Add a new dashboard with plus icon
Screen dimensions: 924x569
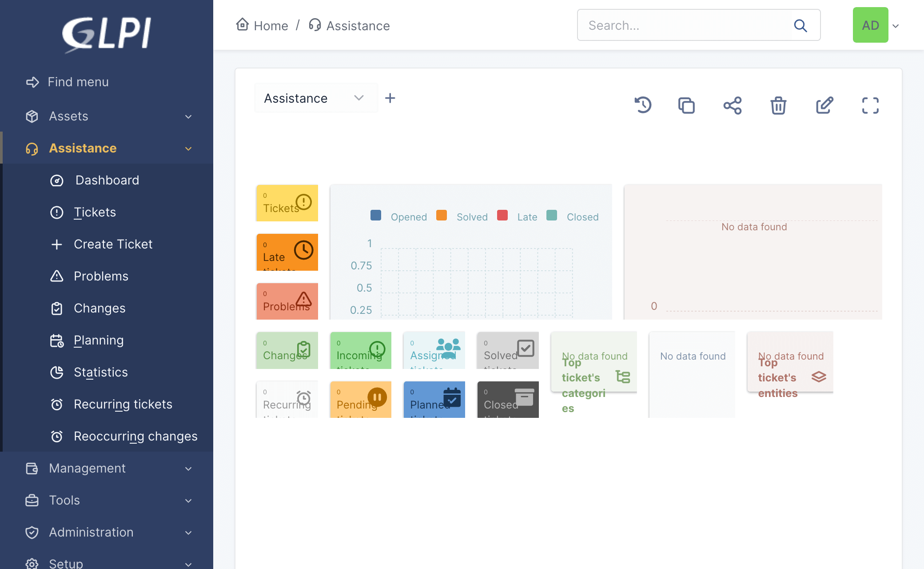[x=390, y=98]
